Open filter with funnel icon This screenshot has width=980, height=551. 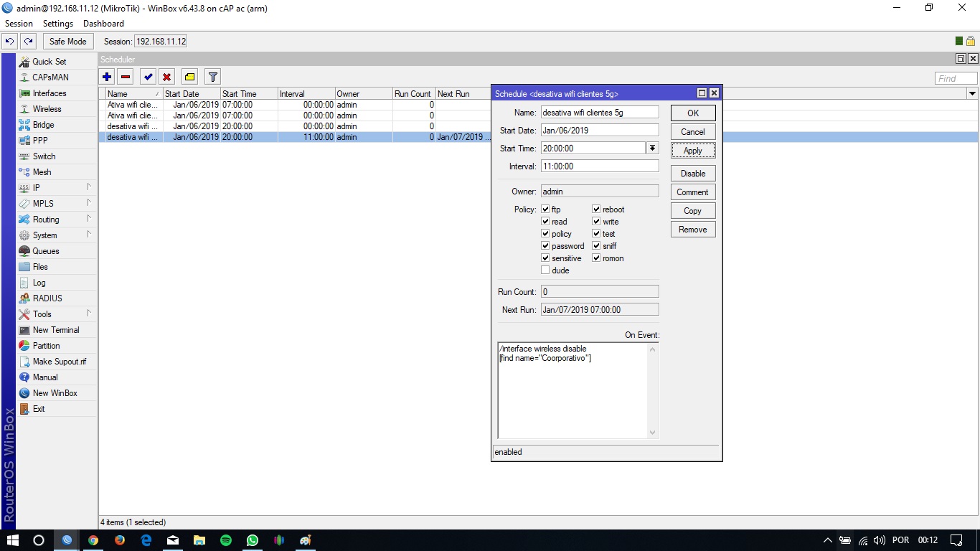[x=212, y=77]
